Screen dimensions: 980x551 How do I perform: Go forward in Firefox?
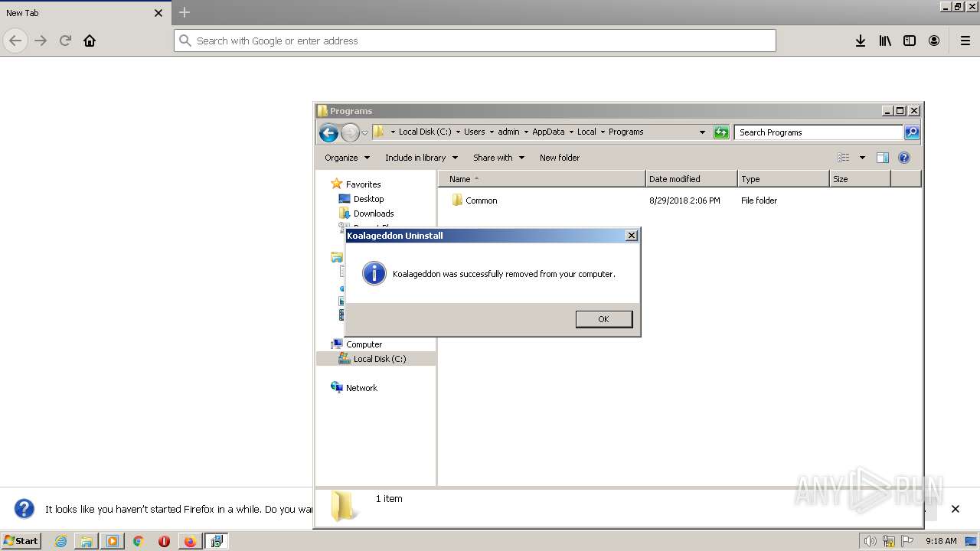point(41,41)
